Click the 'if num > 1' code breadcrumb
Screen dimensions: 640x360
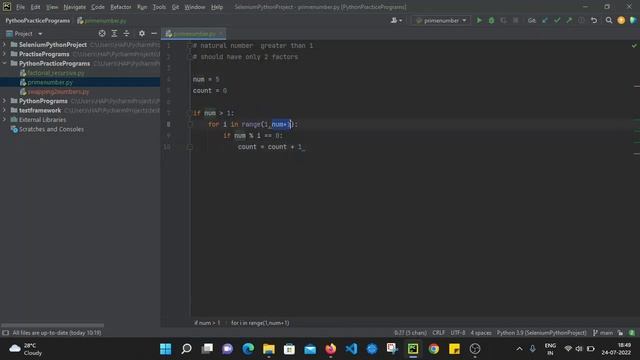point(207,323)
